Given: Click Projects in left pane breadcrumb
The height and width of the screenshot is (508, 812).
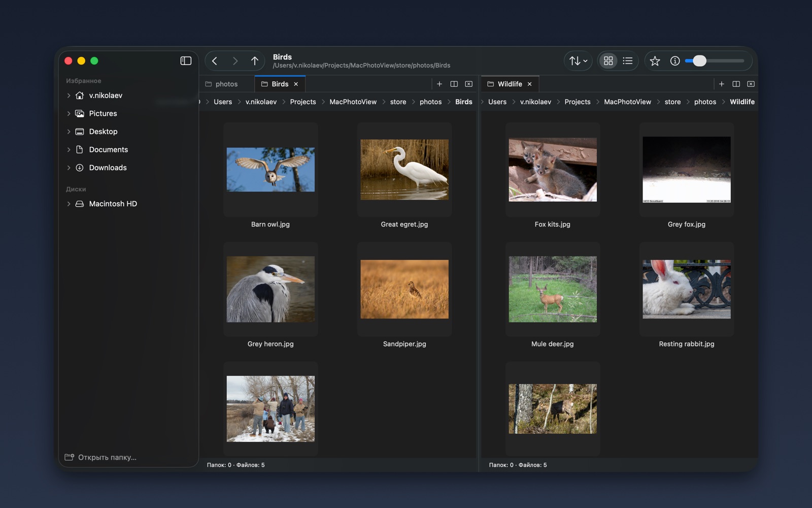Looking at the screenshot, I should click(x=303, y=102).
